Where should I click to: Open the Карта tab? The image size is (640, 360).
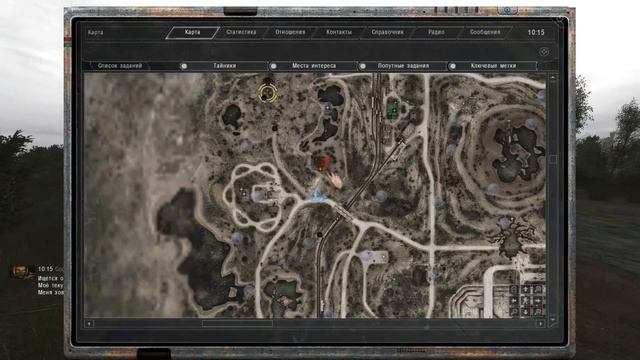(192, 32)
